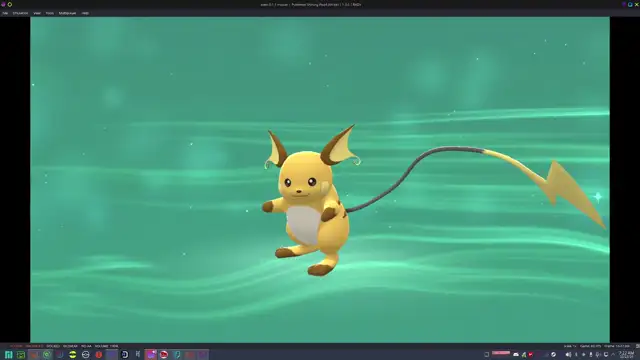Open the Help menu
Viewport: 640px width, 360px height.
pyautogui.click(x=85, y=13)
